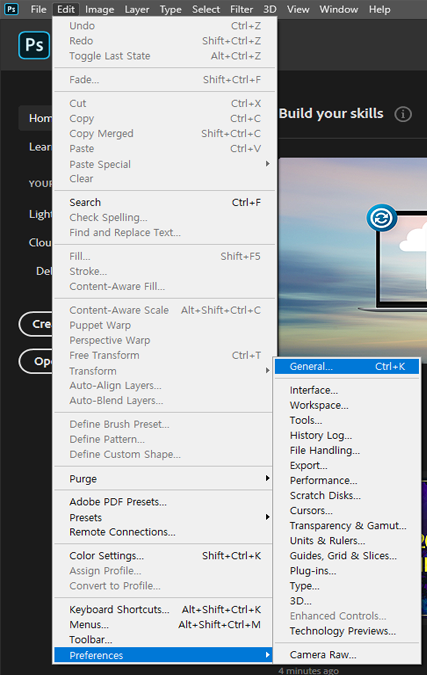Open the Image menu
The image size is (427, 675).
click(99, 9)
